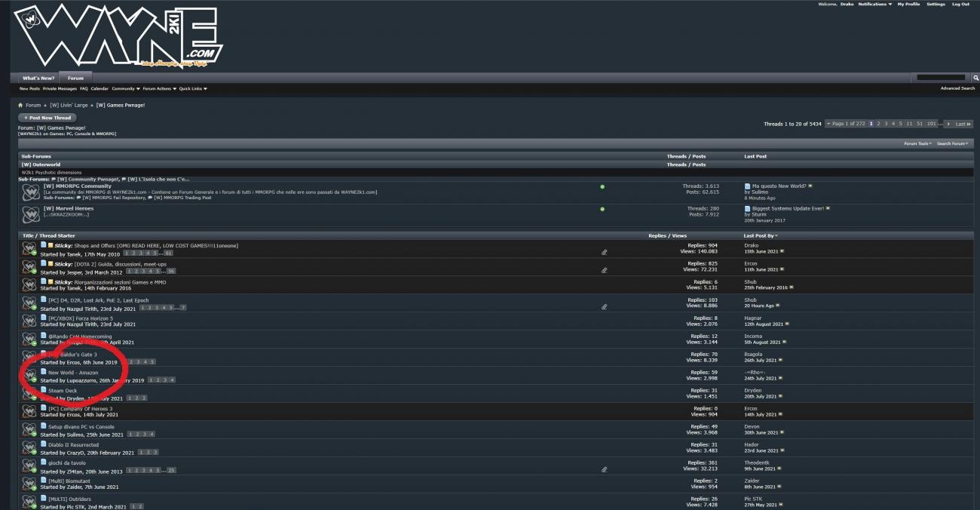Click the Marvel Heroes forum status icon
This screenshot has width=980, height=510.
[602, 209]
